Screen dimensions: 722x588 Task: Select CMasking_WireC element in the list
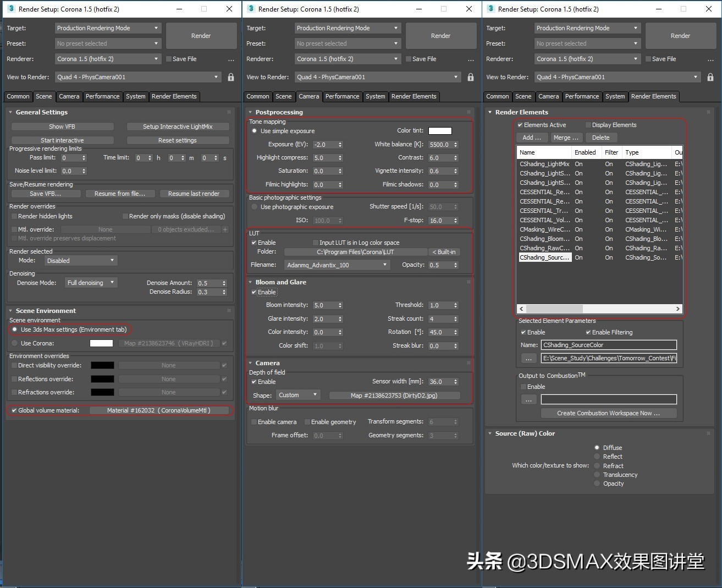point(544,229)
